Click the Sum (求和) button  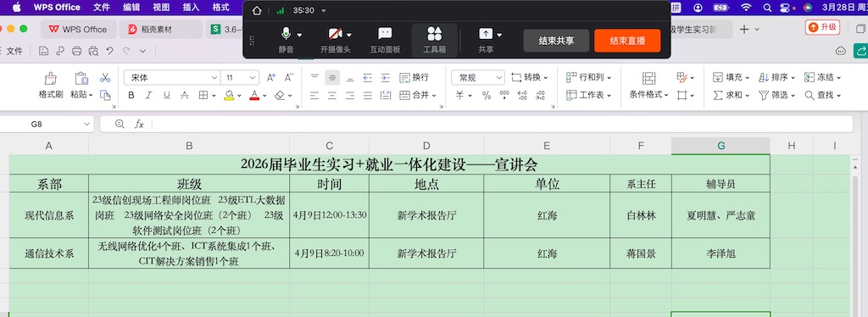pos(728,95)
